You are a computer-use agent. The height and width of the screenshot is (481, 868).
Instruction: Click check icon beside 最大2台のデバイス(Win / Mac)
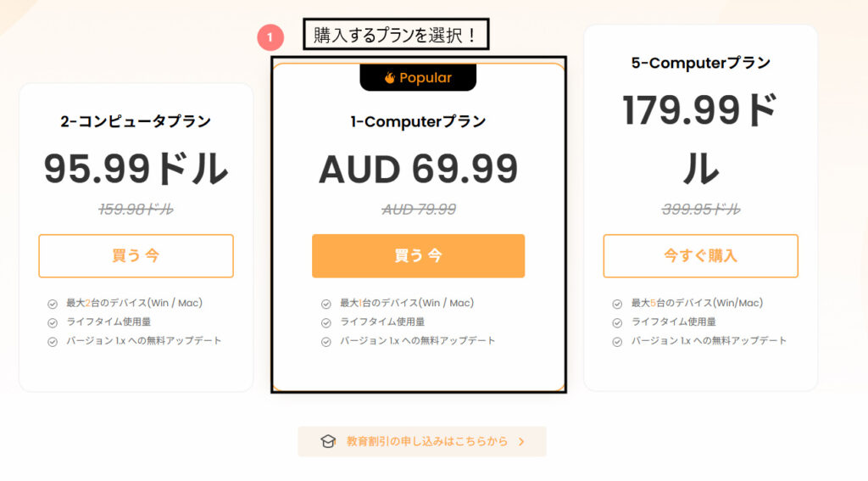pos(53,304)
